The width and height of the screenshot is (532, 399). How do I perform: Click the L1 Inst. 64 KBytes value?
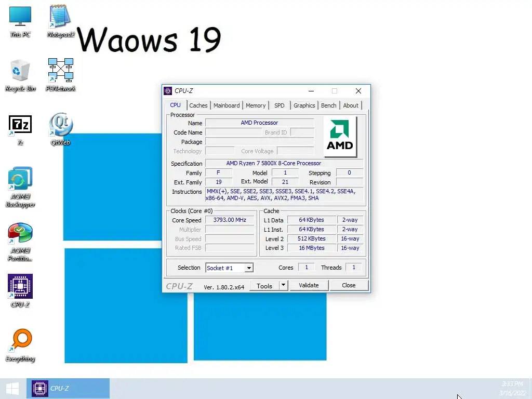pos(312,229)
